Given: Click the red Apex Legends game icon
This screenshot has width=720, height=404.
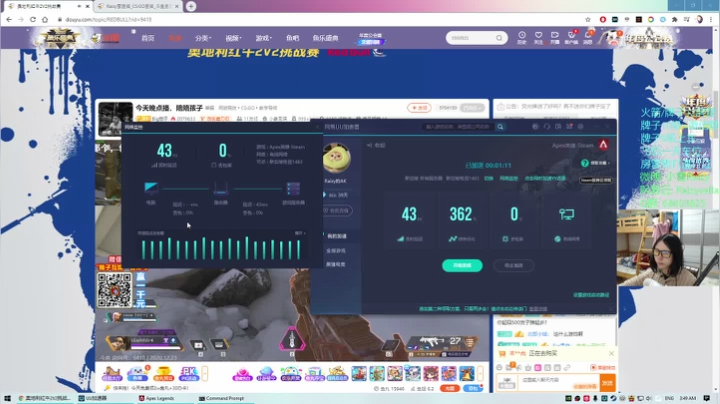Looking at the screenshot, I should pyautogui.click(x=603, y=145).
